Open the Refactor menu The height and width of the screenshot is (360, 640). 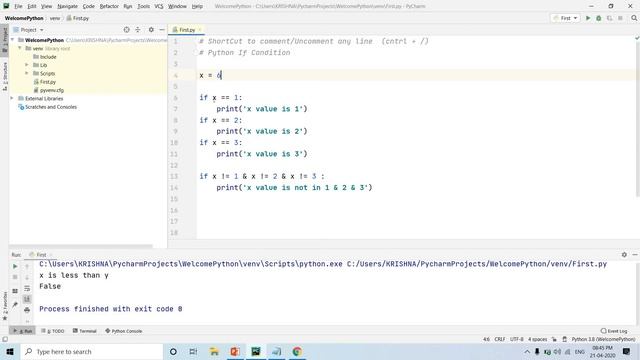(x=109, y=6)
